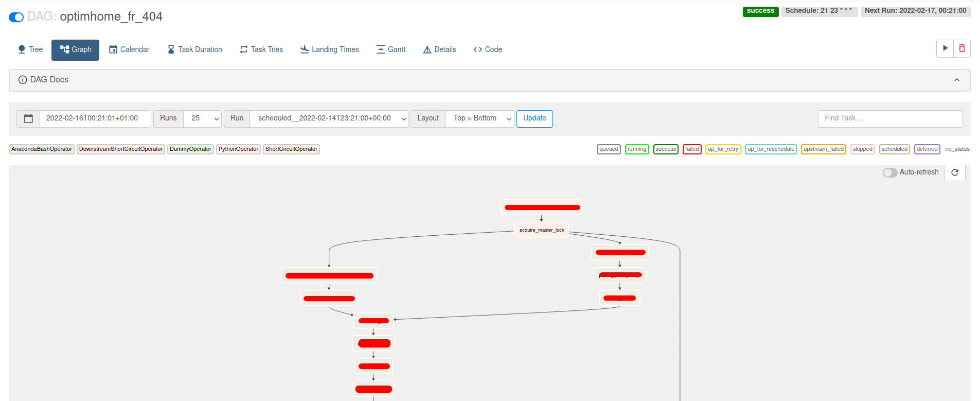Open the Landing Times tab
The width and height of the screenshot is (980, 401).
(330, 49)
